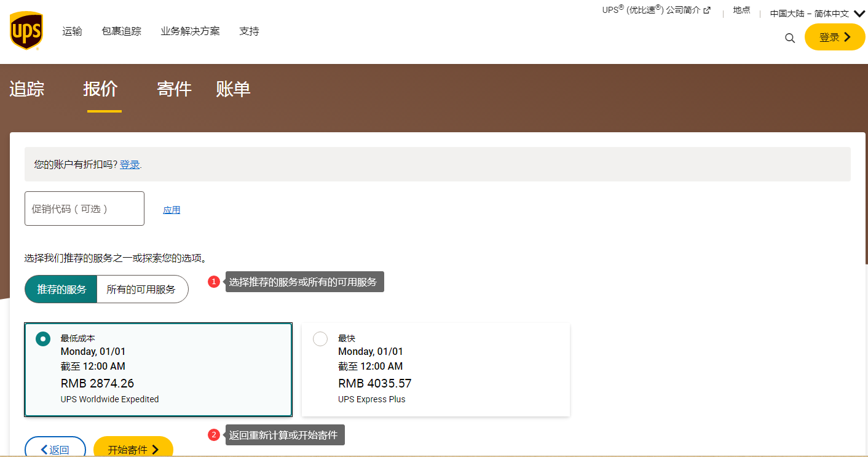Click red step marker number 2
The width and height of the screenshot is (868, 457).
pos(214,435)
